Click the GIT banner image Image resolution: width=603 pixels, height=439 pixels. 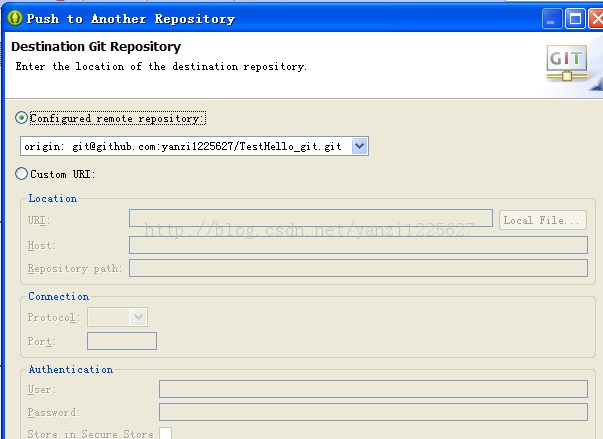tap(566, 63)
